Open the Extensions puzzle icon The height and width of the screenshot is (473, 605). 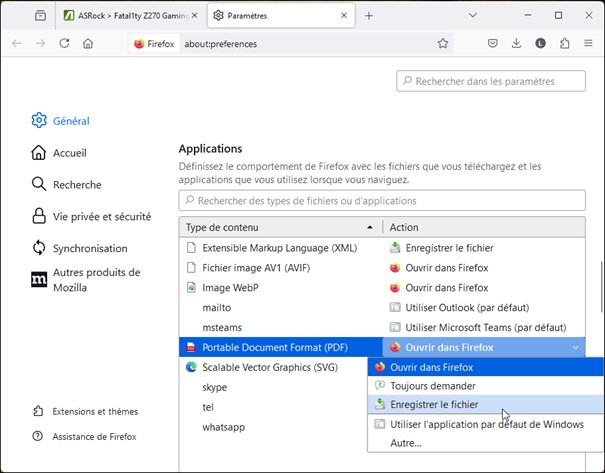pyautogui.click(x=565, y=44)
